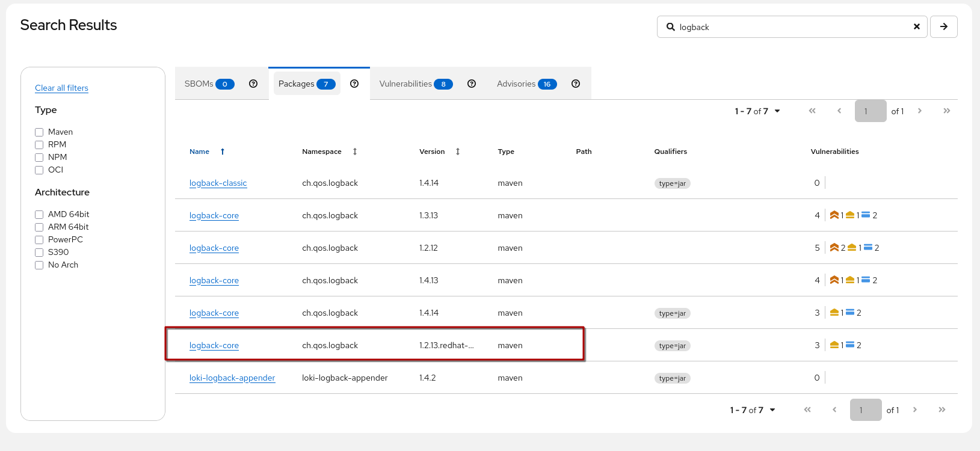Submit search using the arrow button
The image size is (980, 451).
pos(943,26)
